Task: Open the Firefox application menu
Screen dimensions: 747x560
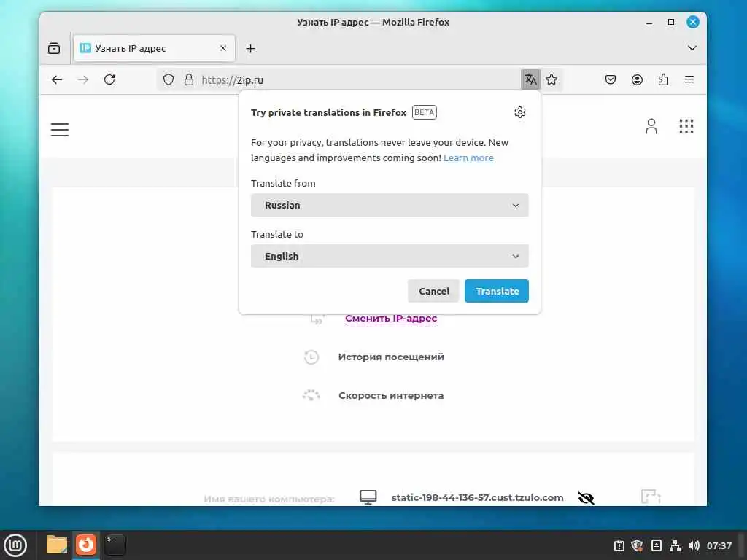Action: (x=689, y=79)
